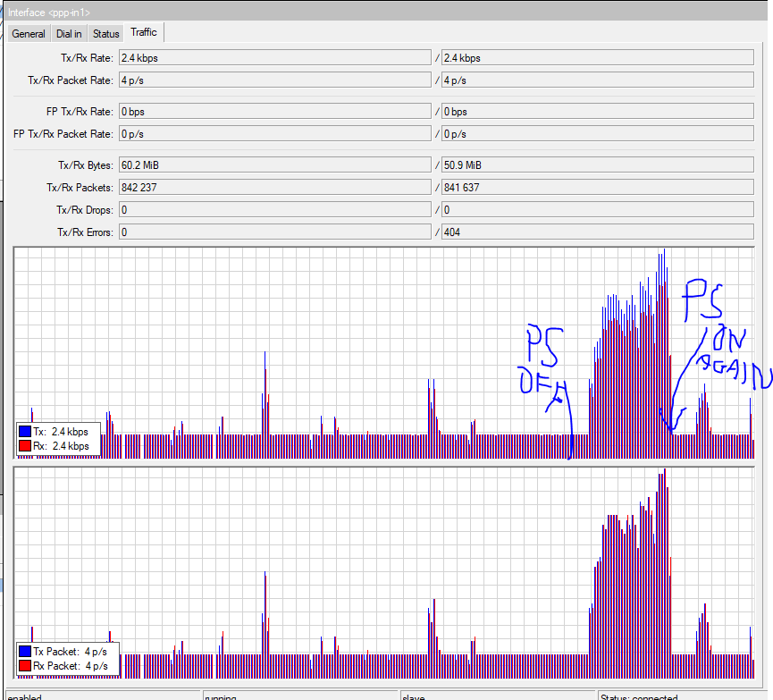Viewport: 773px width, 700px height.
Task: Click the PS OFF annotation on rate graph
Action: pyautogui.click(x=542, y=360)
